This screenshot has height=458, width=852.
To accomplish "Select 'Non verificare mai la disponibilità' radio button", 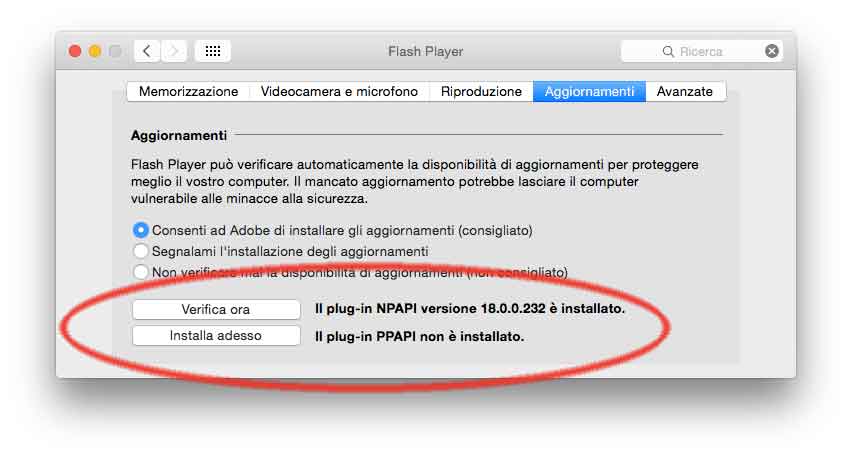I will click(x=141, y=272).
